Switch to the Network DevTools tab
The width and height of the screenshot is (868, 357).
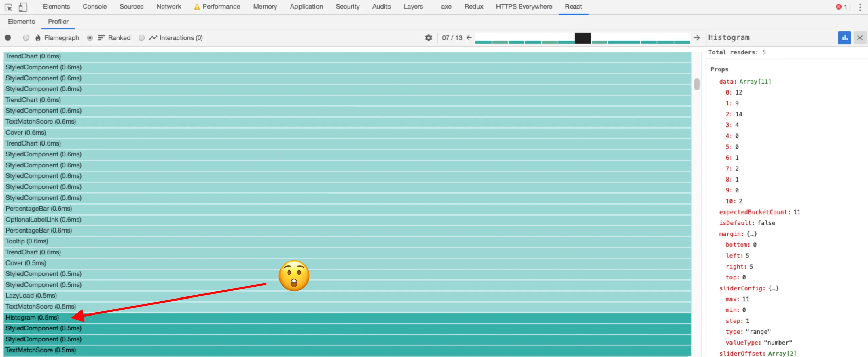(x=169, y=7)
